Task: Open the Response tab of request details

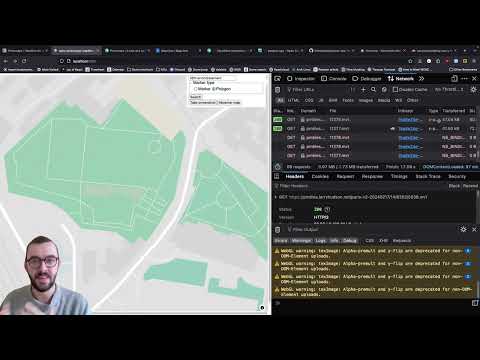Action: [372, 176]
